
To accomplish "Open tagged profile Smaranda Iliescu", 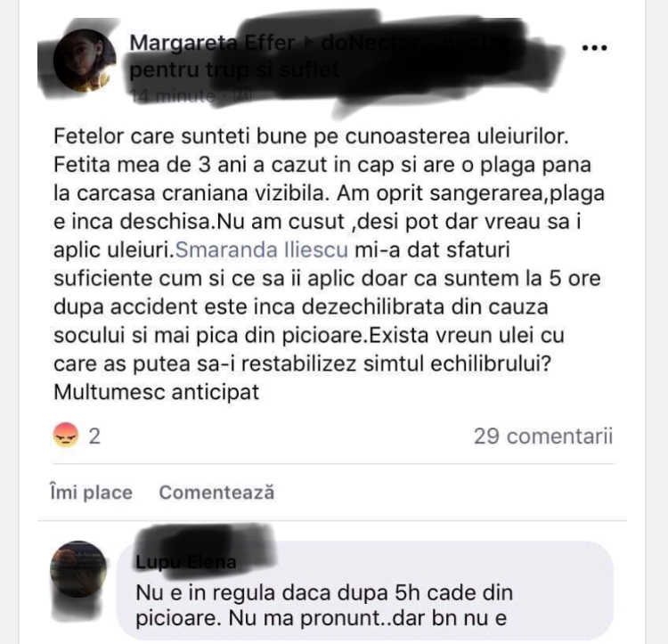I will click(x=262, y=249).
